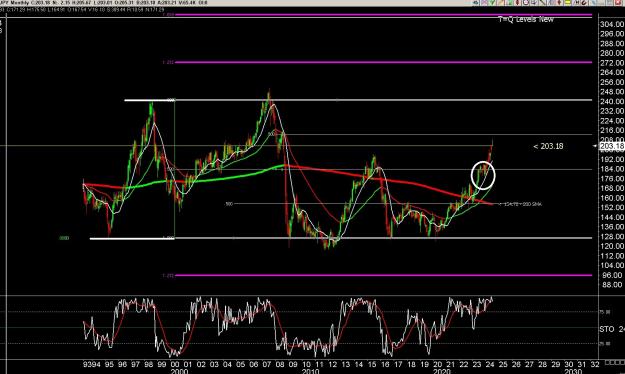Viewport: 625px width, 374px height.
Task: Click the '24' year tick on time axis
Action: (490, 364)
